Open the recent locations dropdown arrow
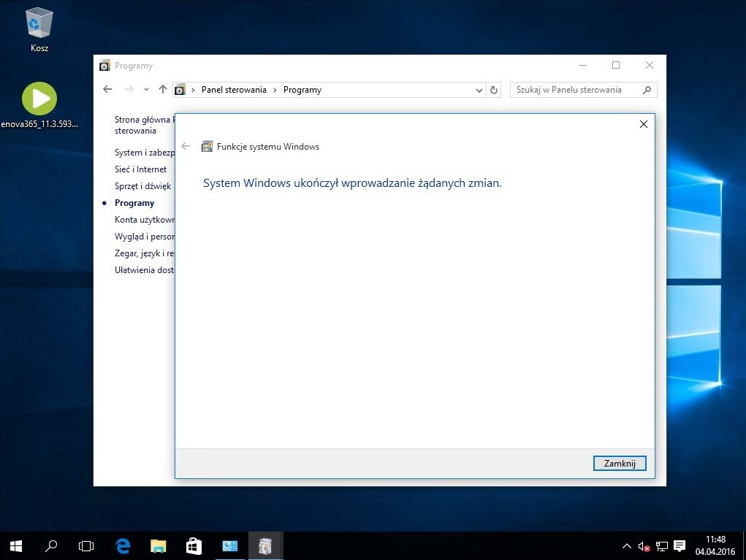 146,90
